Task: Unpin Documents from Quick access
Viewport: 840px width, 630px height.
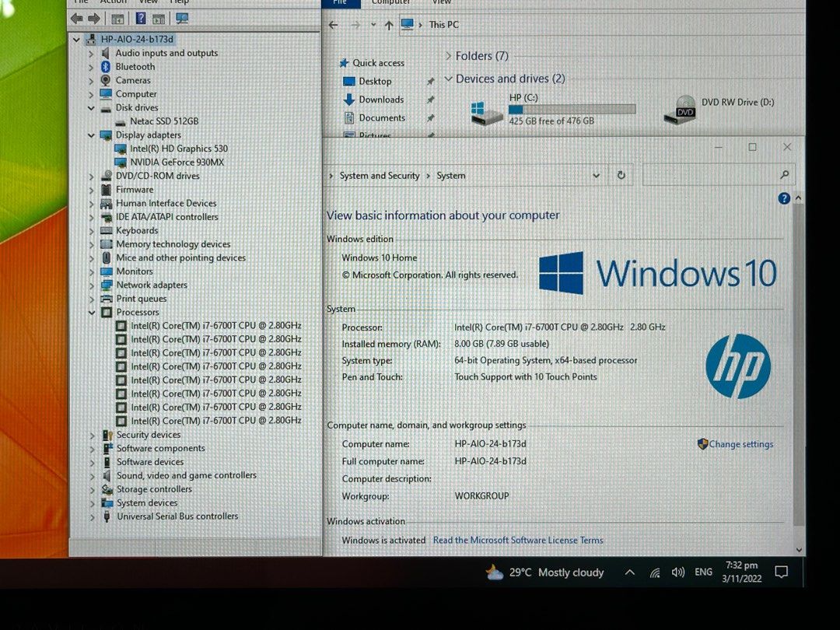Action: coord(430,118)
